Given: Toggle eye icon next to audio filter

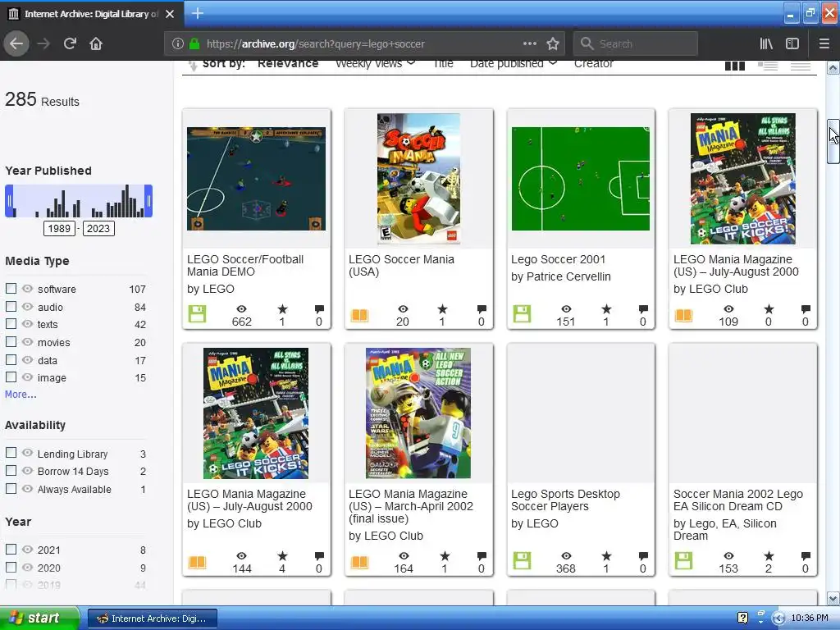Looking at the screenshot, I should coord(27,307).
